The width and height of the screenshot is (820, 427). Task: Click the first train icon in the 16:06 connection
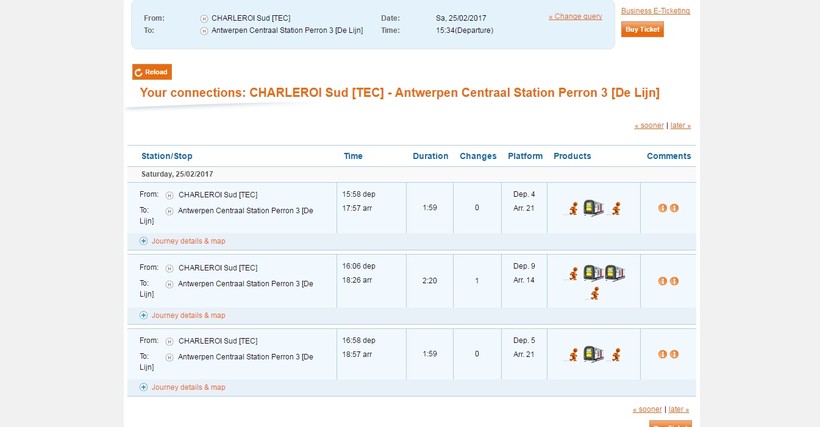(593, 273)
